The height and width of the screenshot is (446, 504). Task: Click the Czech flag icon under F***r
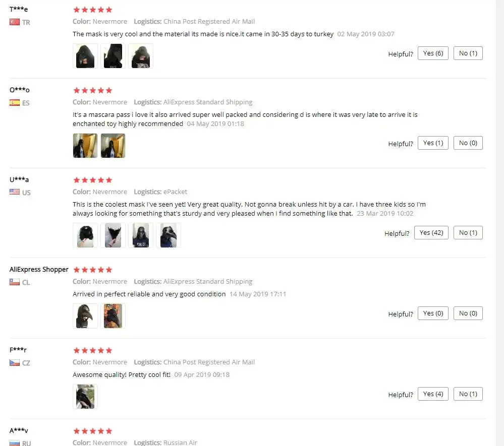[x=15, y=362]
